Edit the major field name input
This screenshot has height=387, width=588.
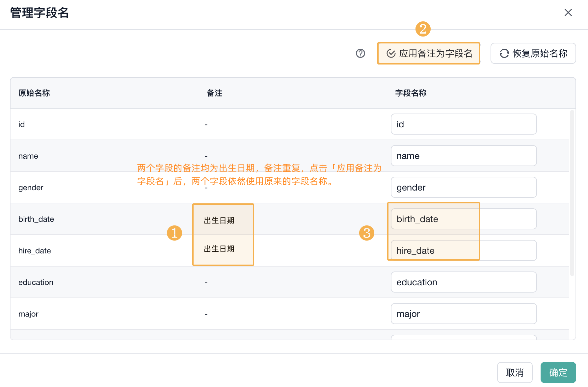(x=464, y=314)
